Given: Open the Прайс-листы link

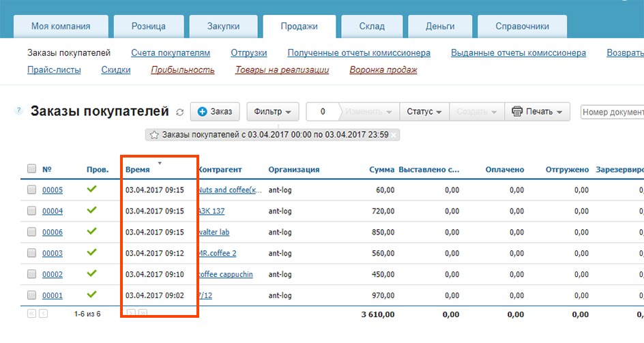Looking at the screenshot, I should [54, 70].
